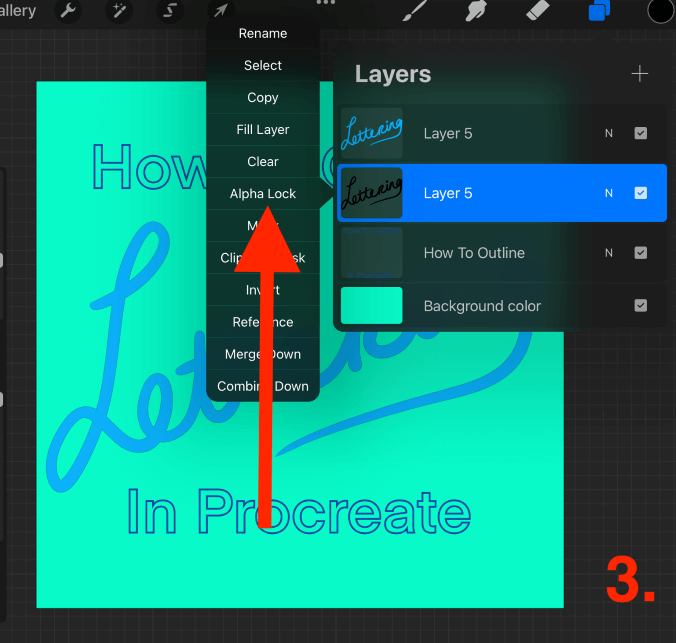676x643 pixels.
Task: Open the Adjustments magic wand menu
Action: pos(119,10)
